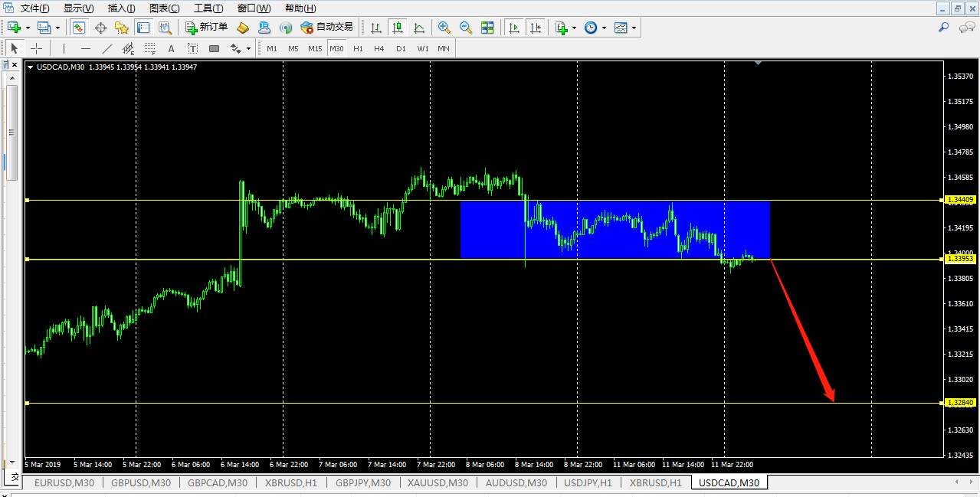Click the 1.32840 price label

point(960,403)
